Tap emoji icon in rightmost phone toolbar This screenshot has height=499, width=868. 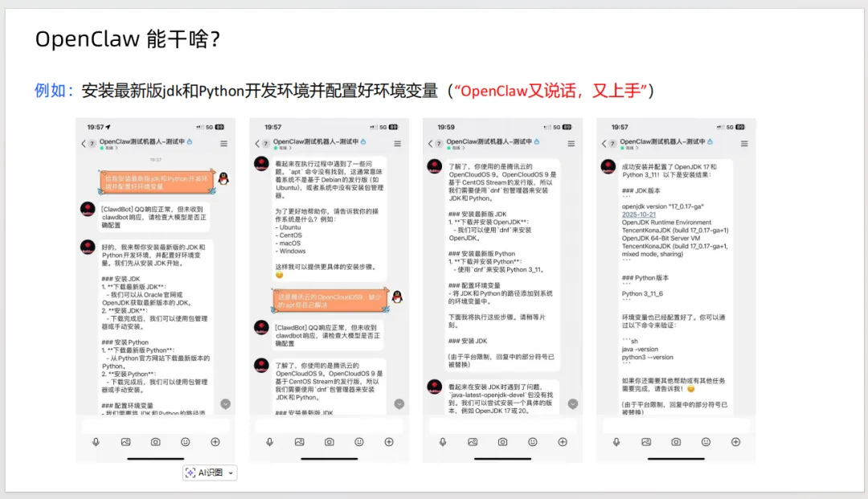point(706,441)
